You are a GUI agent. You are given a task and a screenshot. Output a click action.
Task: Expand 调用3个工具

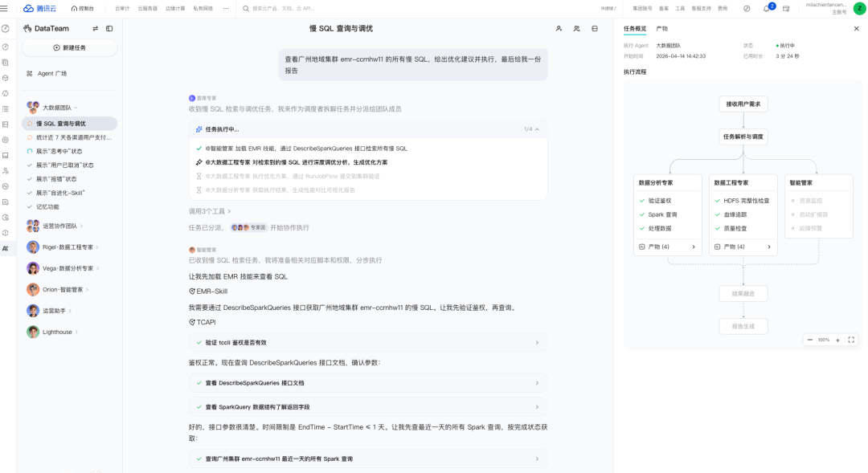coord(210,211)
